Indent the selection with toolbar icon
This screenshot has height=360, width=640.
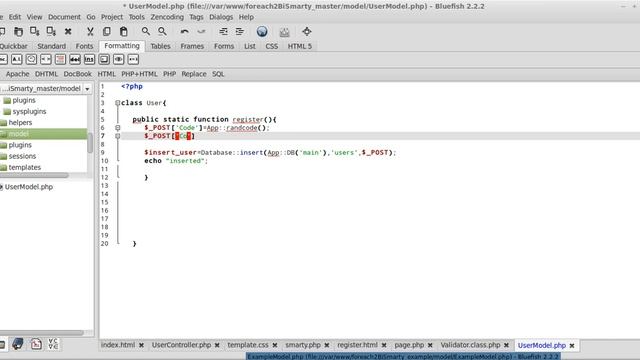[240, 31]
